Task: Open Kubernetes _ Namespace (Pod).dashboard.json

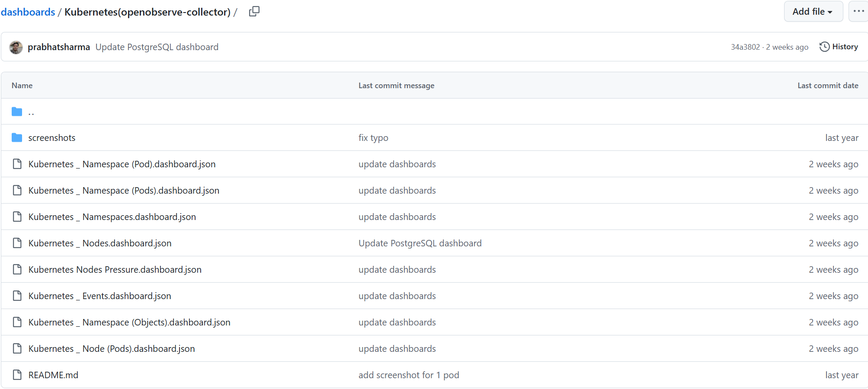Action: (122, 164)
